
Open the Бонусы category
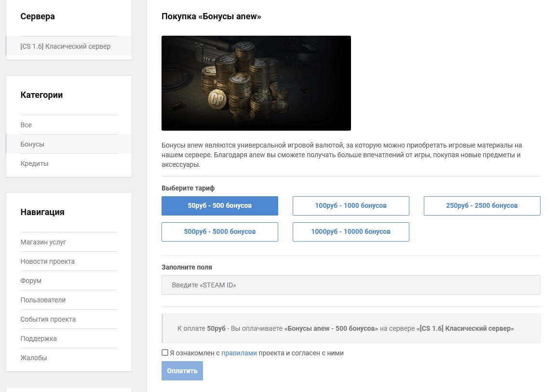(x=32, y=144)
